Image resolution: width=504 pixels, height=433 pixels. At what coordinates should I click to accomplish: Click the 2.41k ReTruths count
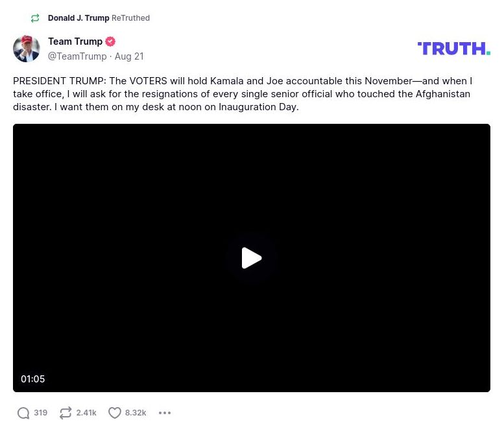(86, 413)
